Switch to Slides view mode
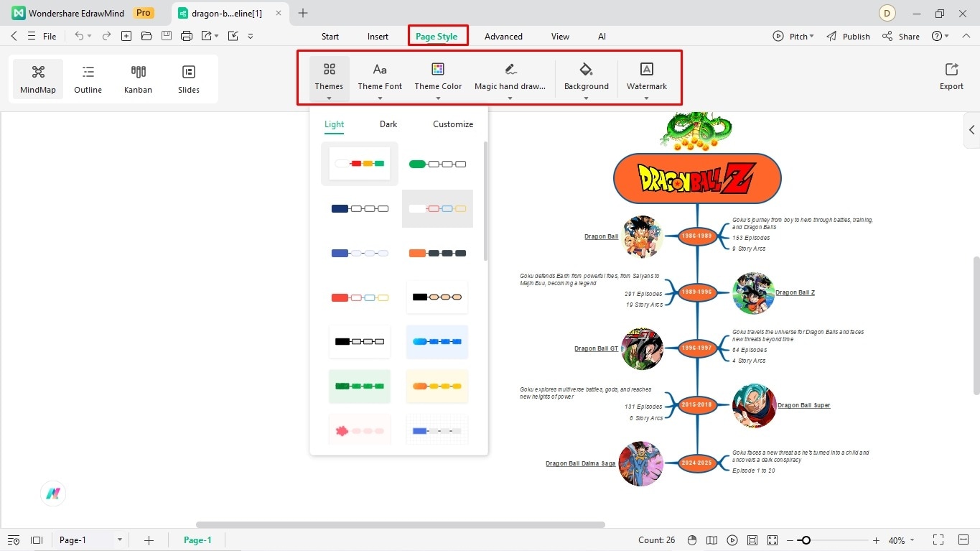The height and width of the screenshot is (551, 980). point(189,79)
